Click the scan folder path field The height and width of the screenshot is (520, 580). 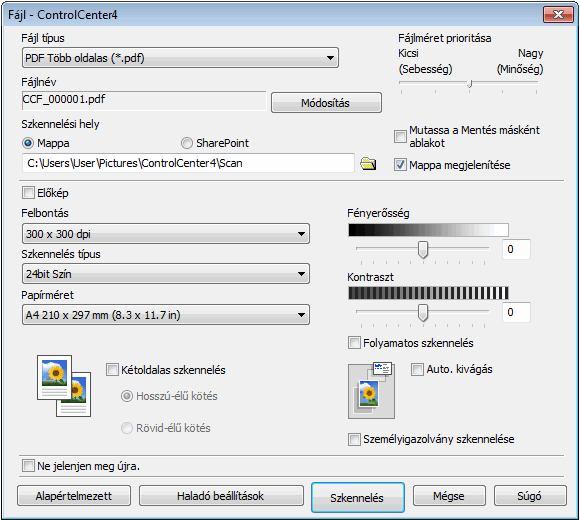click(188, 163)
